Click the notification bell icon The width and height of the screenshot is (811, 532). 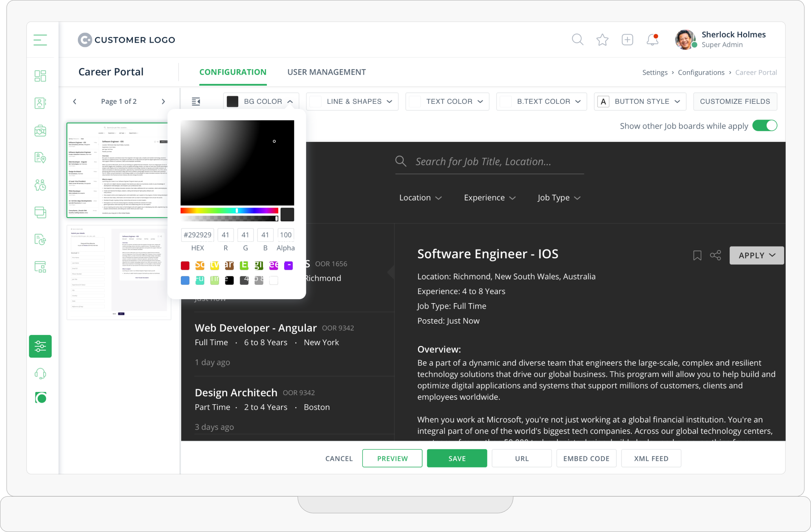[x=652, y=40]
